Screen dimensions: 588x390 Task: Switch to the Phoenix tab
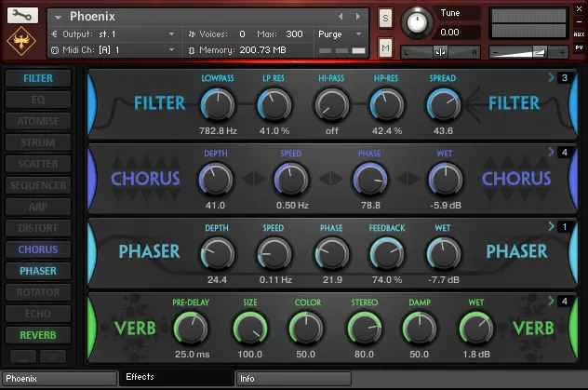[x=60, y=379]
